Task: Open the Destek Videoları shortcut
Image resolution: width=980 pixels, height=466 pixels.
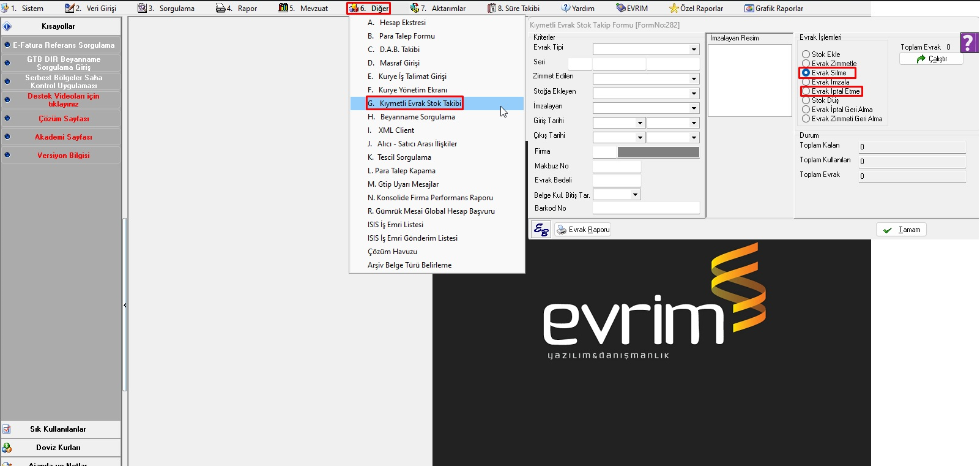Action: coord(61,100)
